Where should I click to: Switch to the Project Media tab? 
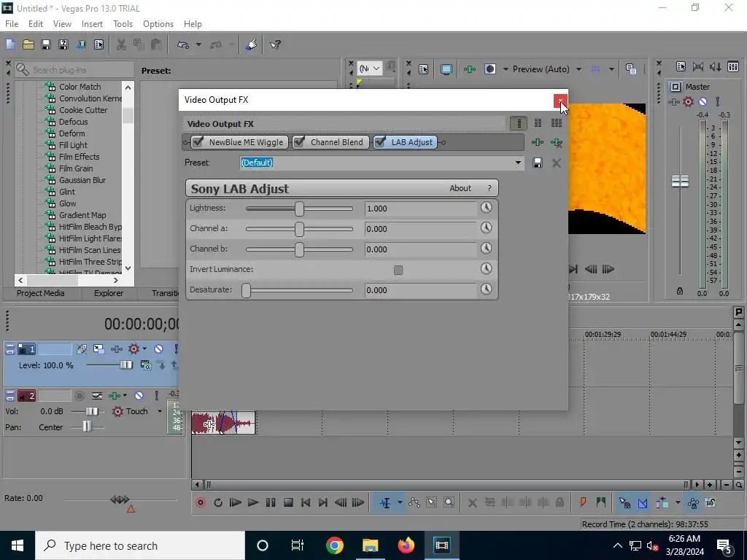coord(41,293)
